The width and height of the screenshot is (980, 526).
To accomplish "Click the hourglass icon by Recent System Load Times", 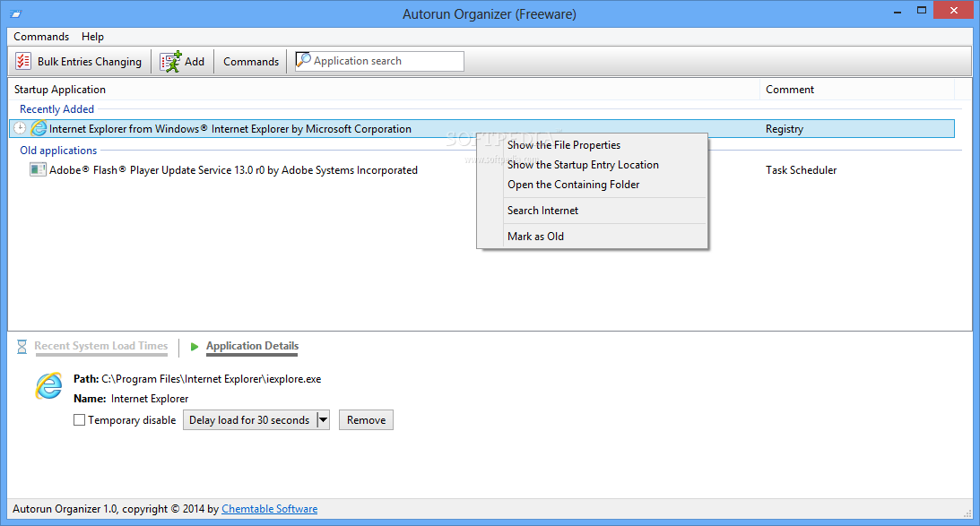I will pos(22,346).
